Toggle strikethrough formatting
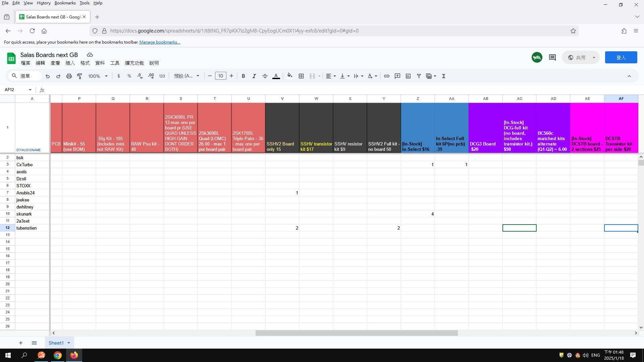 pos(265,76)
